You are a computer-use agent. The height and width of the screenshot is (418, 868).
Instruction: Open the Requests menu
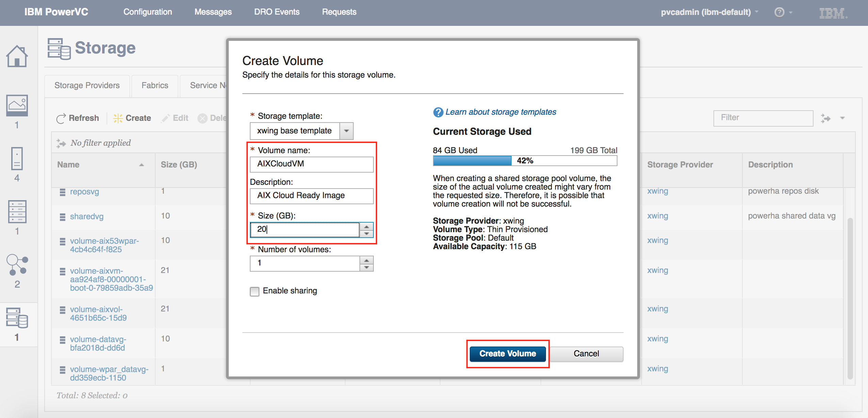(339, 12)
